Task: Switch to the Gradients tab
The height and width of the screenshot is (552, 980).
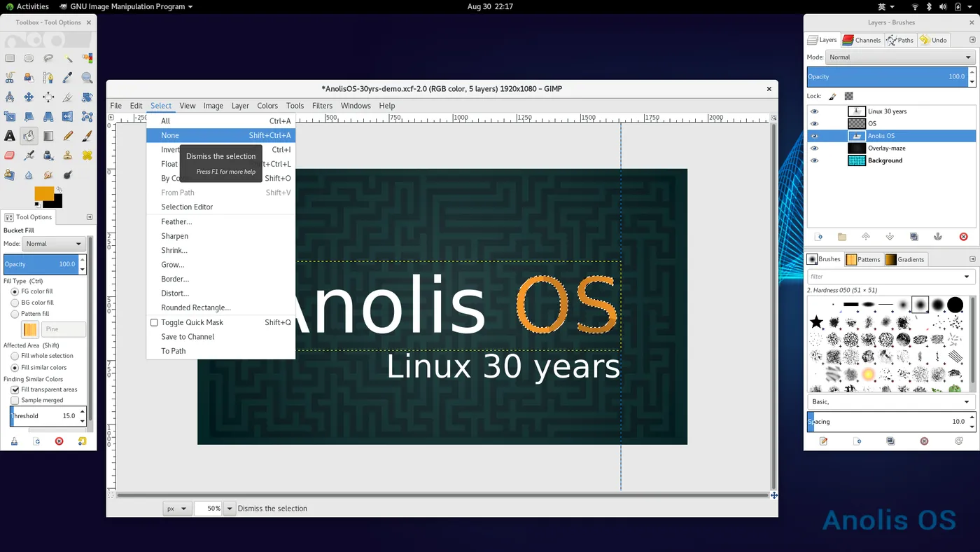Action: (905, 259)
